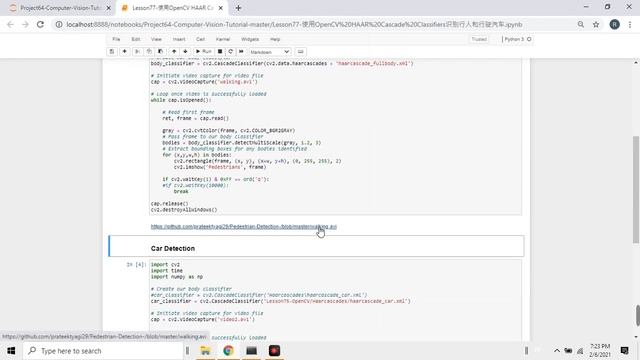Open the Widgets menu
The width and height of the screenshot is (640, 360).
tap(250, 39)
